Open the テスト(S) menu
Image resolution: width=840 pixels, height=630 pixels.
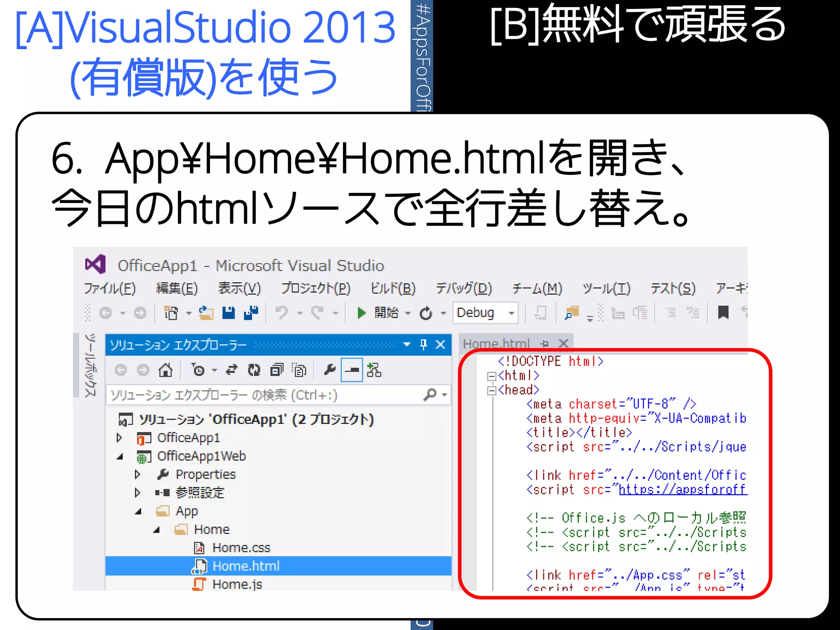pyautogui.click(x=673, y=288)
